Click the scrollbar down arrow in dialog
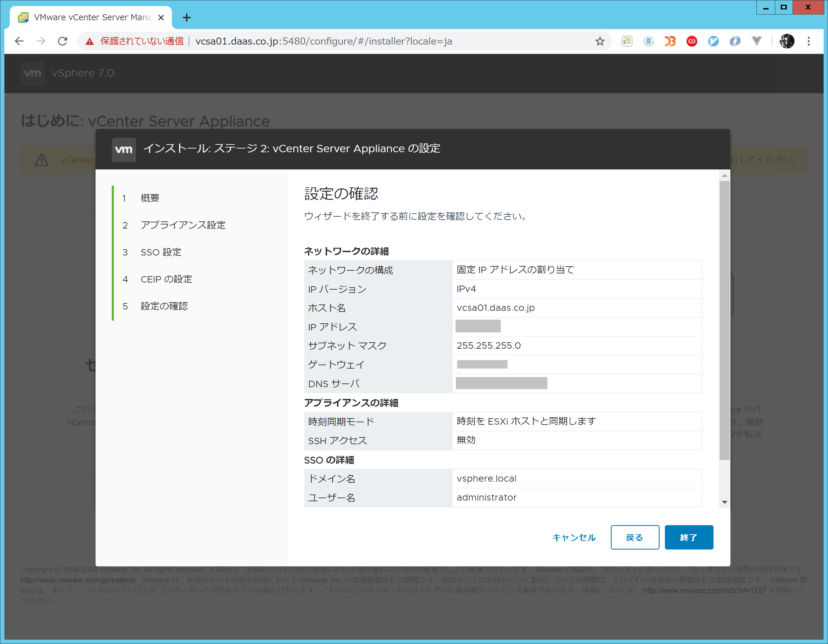828x644 pixels. 725,503
